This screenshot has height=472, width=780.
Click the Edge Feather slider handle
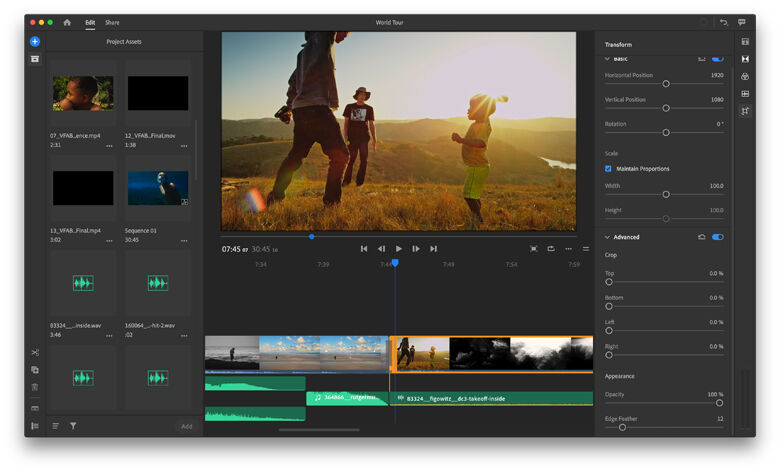[622, 427]
